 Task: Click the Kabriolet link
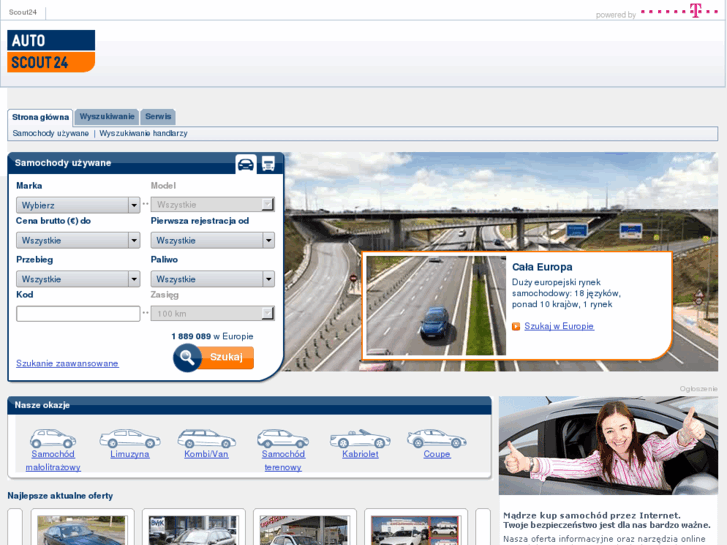360,454
